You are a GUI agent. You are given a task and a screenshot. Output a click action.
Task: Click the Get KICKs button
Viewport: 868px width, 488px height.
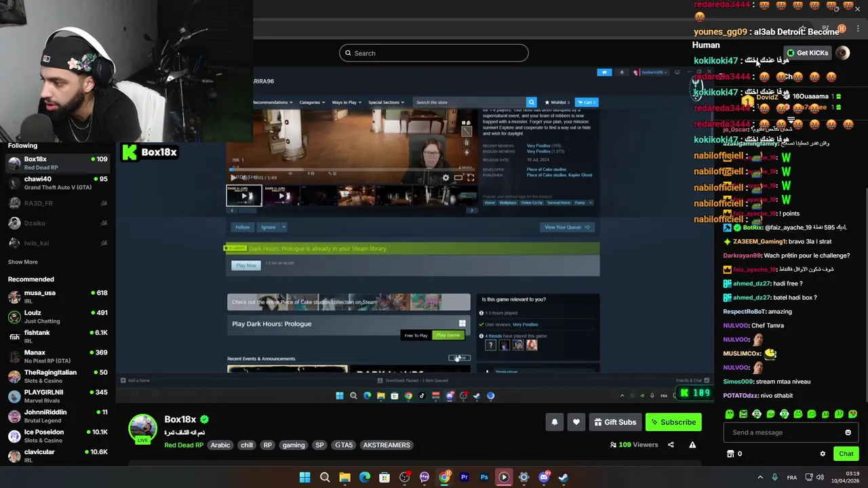[x=808, y=53]
